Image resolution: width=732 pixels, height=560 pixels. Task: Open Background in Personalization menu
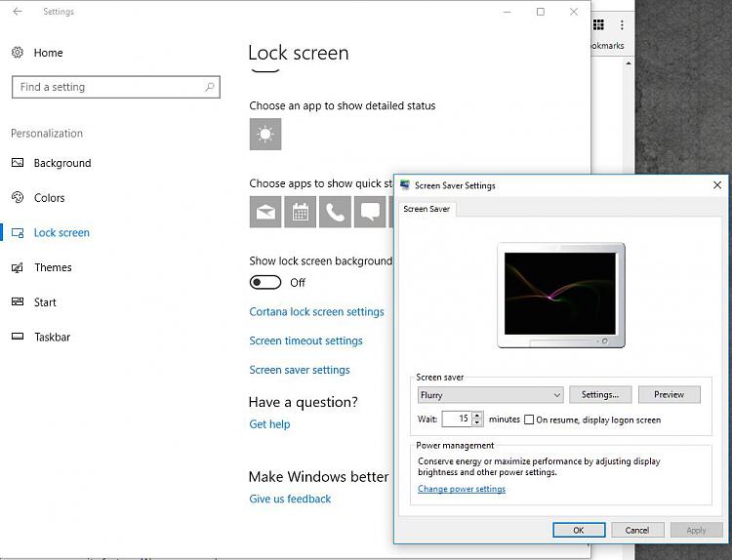[x=62, y=163]
